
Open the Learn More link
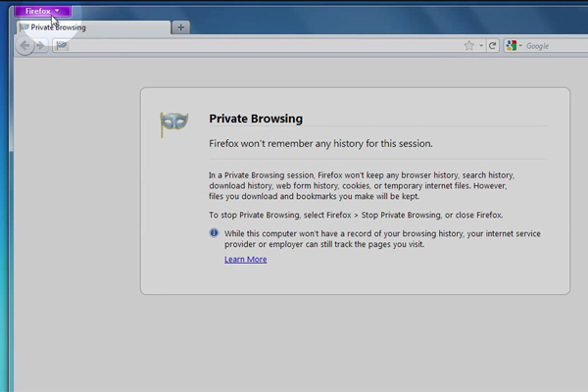[x=246, y=259]
